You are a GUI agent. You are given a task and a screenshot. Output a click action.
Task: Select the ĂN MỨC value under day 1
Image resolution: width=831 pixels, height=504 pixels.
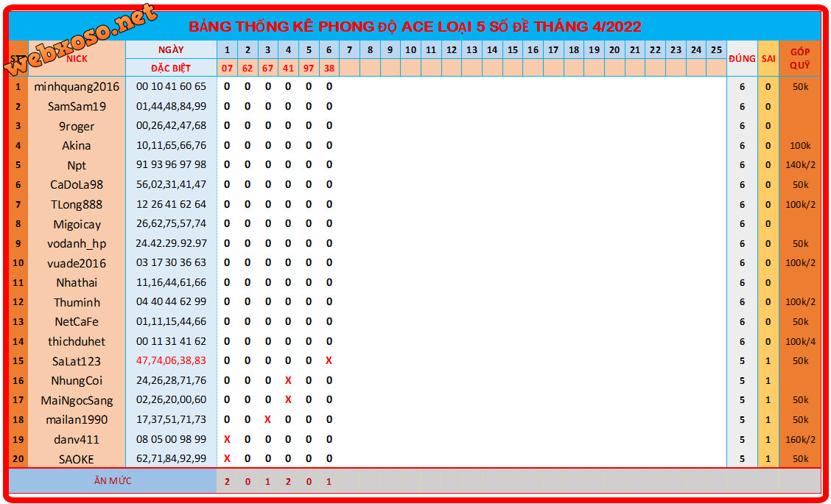point(228,482)
